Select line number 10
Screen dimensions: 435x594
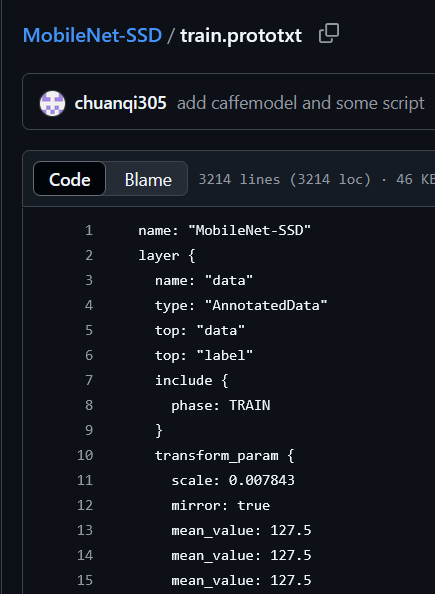point(85,455)
